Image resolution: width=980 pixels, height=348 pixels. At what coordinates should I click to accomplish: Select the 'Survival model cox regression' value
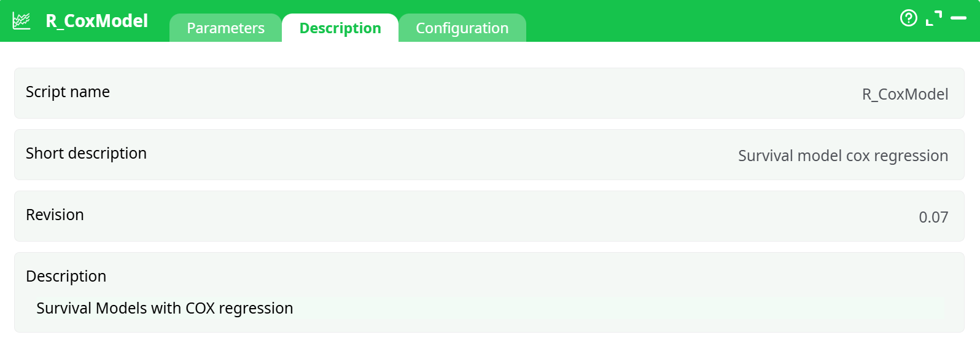tap(842, 156)
